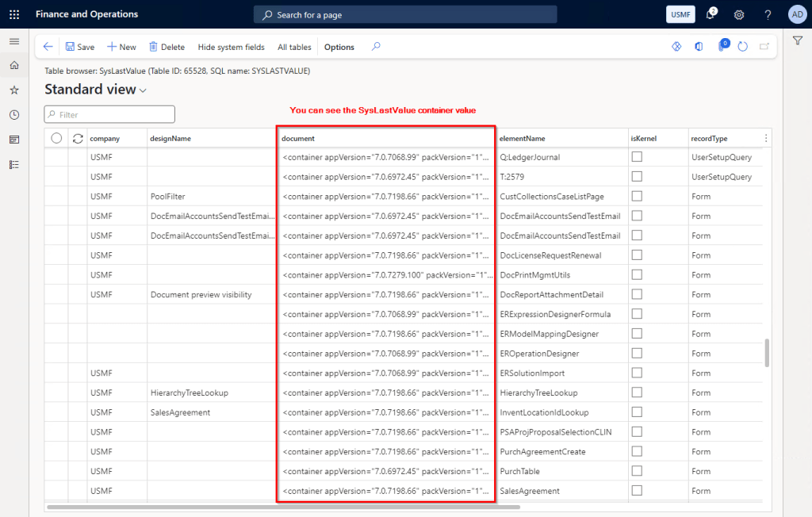This screenshot has width=812, height=517.
Task: Open Finance and Operations settings gear
Action: [739, 13]
